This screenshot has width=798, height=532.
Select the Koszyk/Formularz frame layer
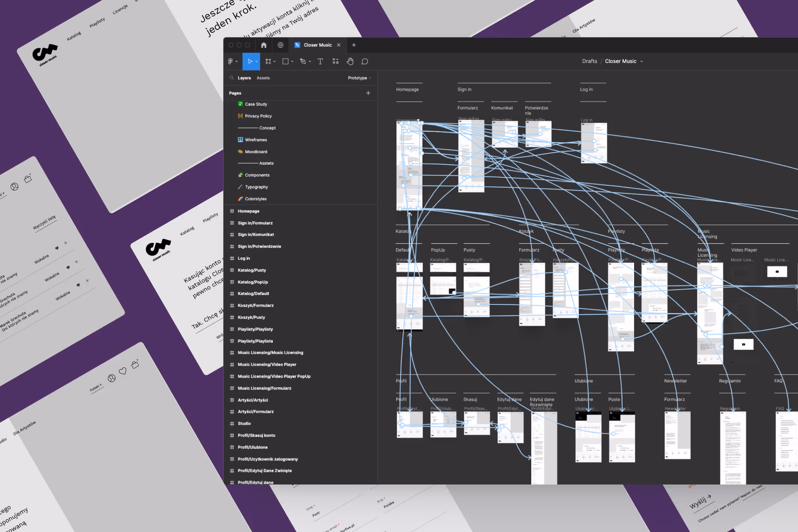(255, 306)
